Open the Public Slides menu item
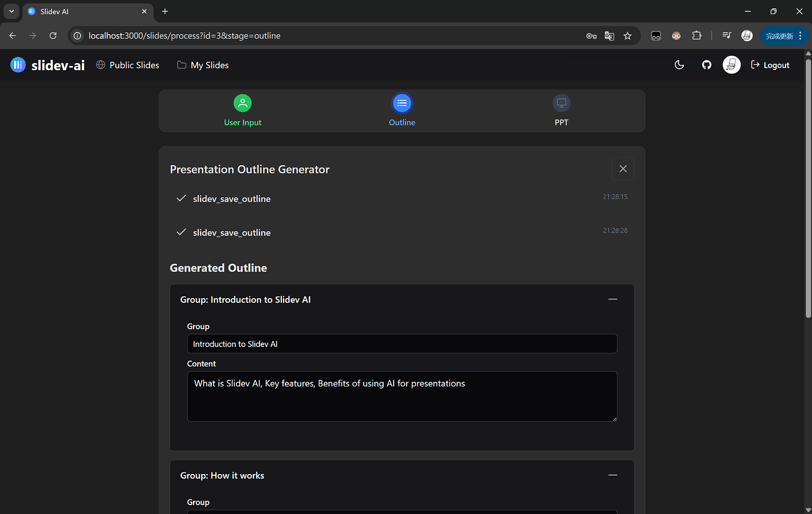This screenshot has width=812, height=514. tap(128, 65)
